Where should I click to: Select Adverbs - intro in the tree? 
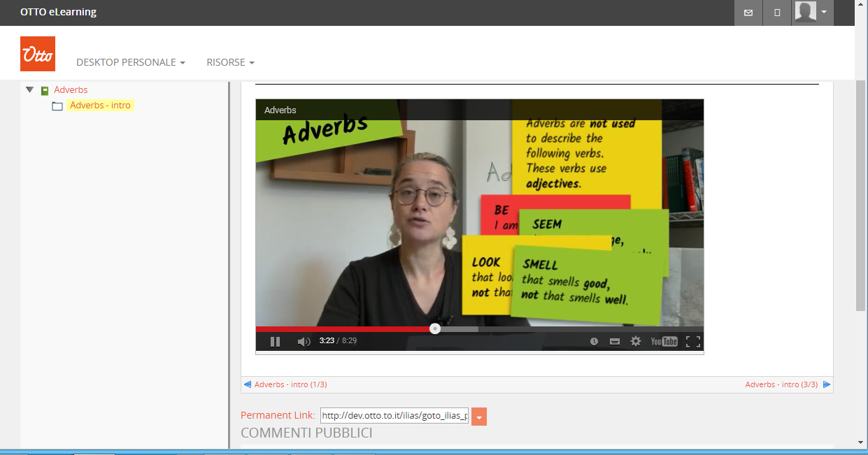pos(100,106)
